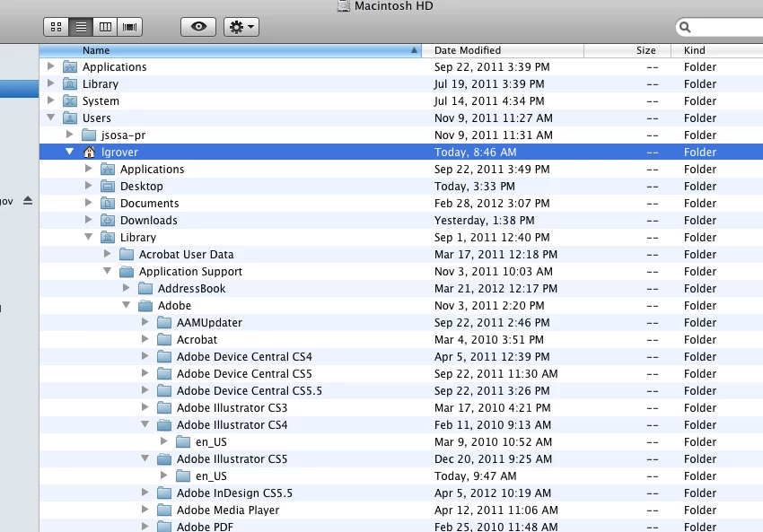Sort by the Kind column header
Screen dimensions: 763x532
click(717, 50)
